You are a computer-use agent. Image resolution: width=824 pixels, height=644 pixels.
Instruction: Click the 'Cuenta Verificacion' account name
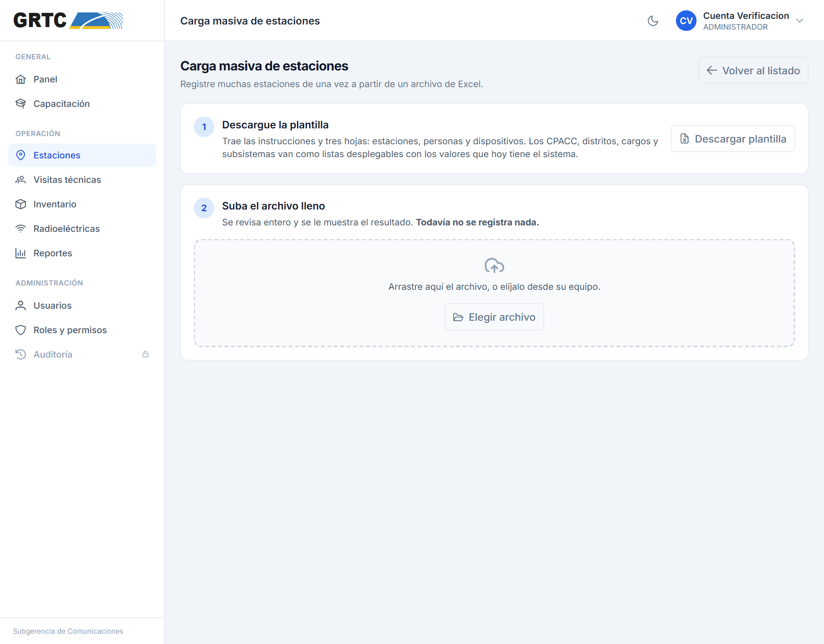pyautogui.click(x=746, y=16)
